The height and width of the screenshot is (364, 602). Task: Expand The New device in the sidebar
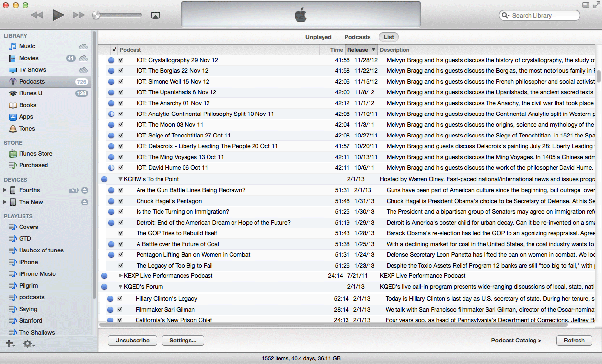5,202
